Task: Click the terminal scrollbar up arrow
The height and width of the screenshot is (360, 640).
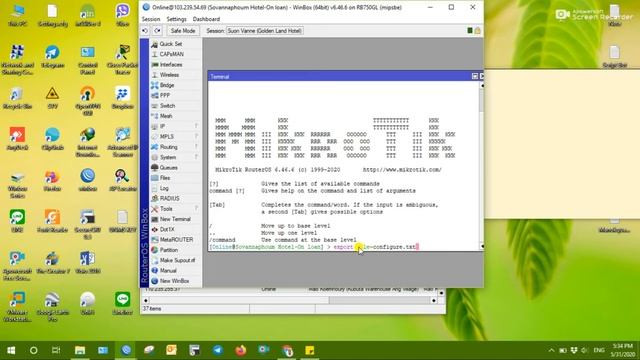Action: (x=482, y=85)
